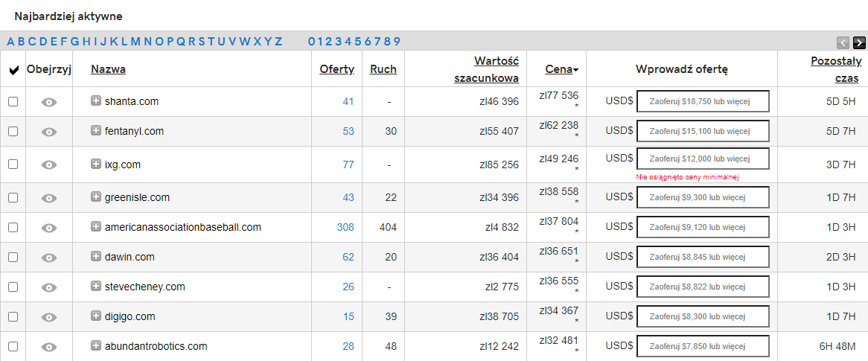Click eye icon for abundantrobotics.com

coord(49,347)
